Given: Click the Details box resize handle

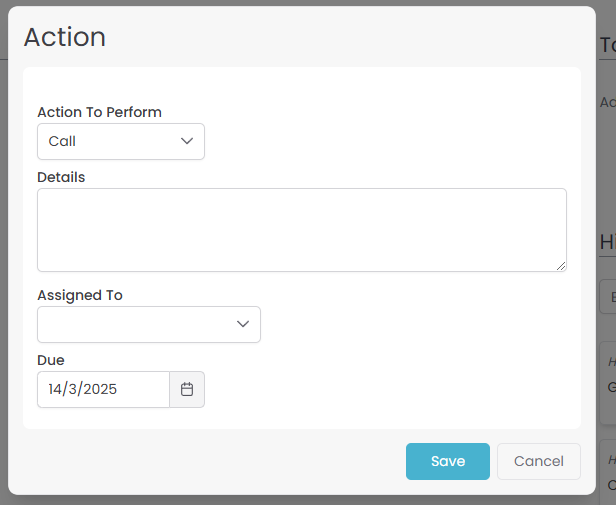Looking at the screenshot, I should coord(561,266).
